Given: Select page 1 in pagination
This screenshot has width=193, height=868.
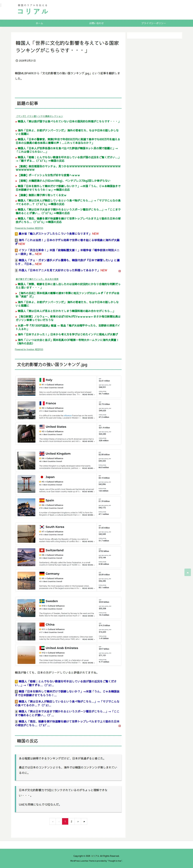Looking at the screenshot, I should pos(65,821).
